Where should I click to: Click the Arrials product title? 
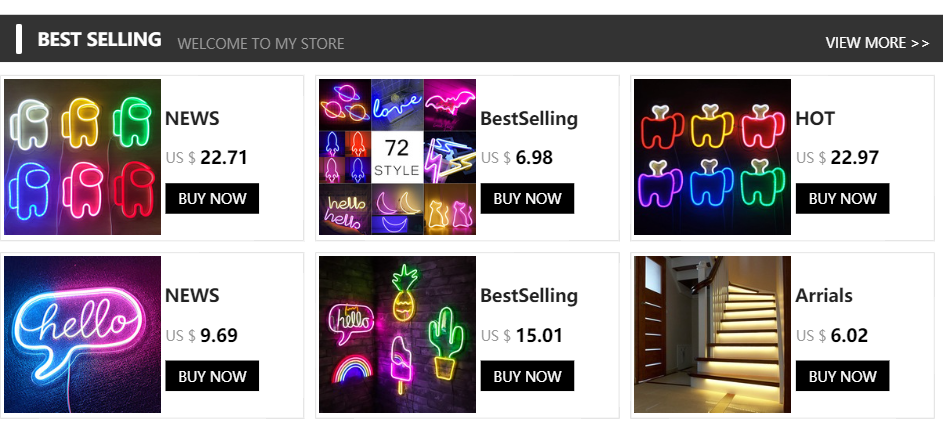coord(824,295)
